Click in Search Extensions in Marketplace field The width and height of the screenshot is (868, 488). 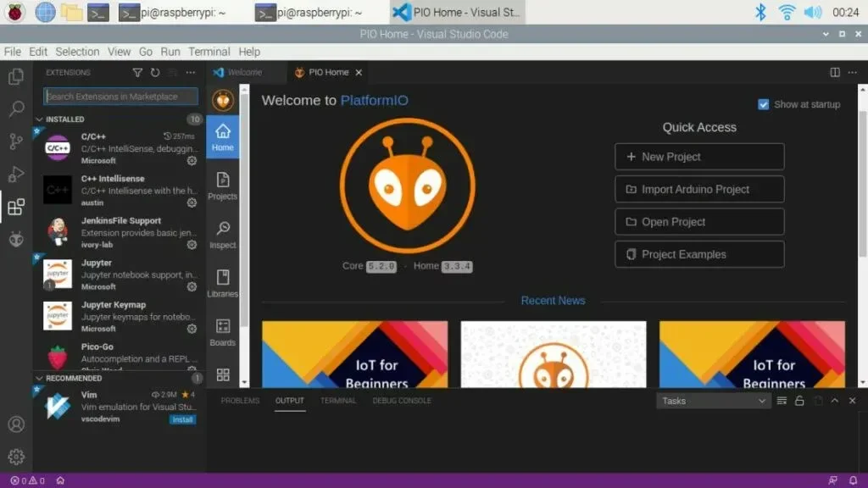pyautogui.click(x=120, y=97)
